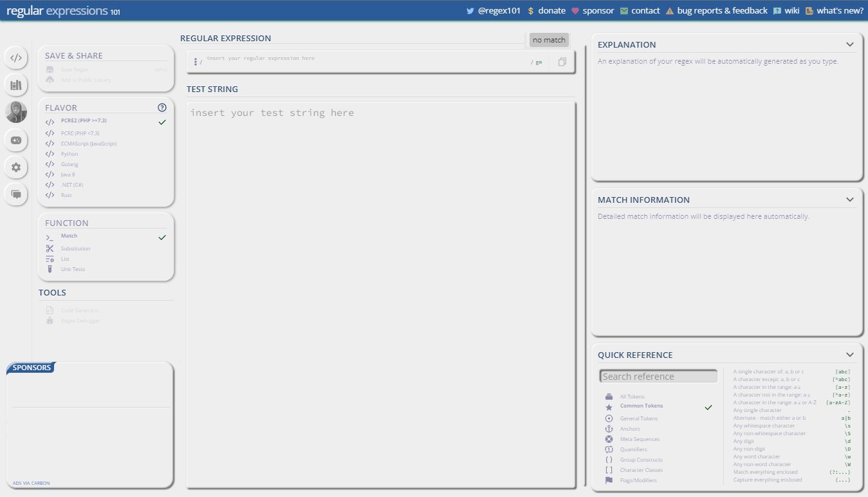This screenshot has width=868, height=497.
Task: Select the 'Any whitespace character' reference row
Action: (x=792, y=426)
